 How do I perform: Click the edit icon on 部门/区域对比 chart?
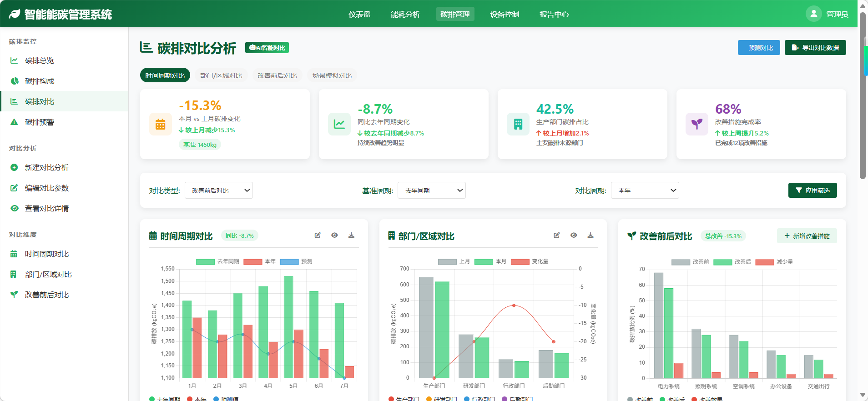pyautogui.click(x=556, y=236)
